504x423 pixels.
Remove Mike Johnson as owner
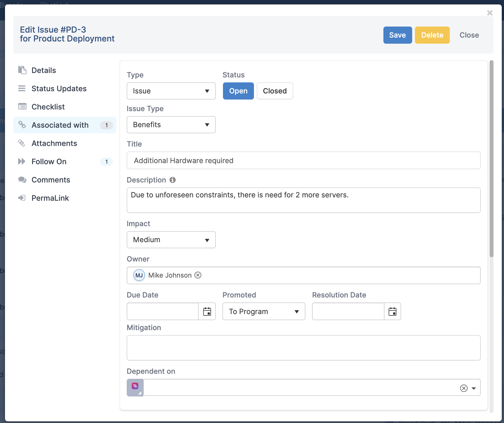pos(198,275)
